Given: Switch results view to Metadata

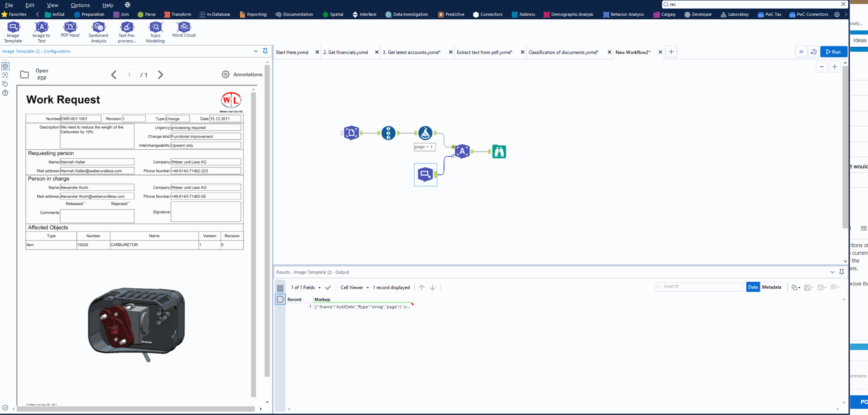Looking at the screenshot, I should [773, 287].
